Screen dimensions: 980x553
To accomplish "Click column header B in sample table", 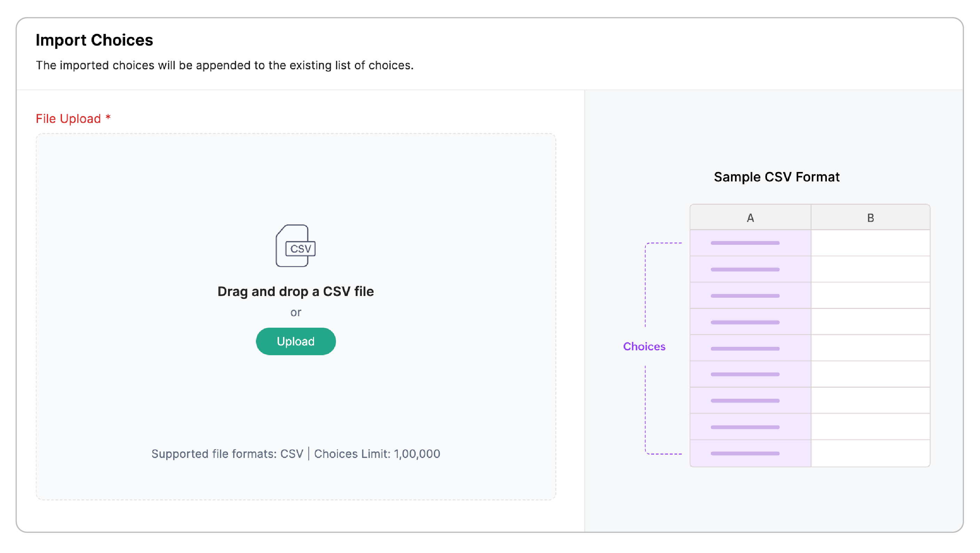I will coord(870,218).
